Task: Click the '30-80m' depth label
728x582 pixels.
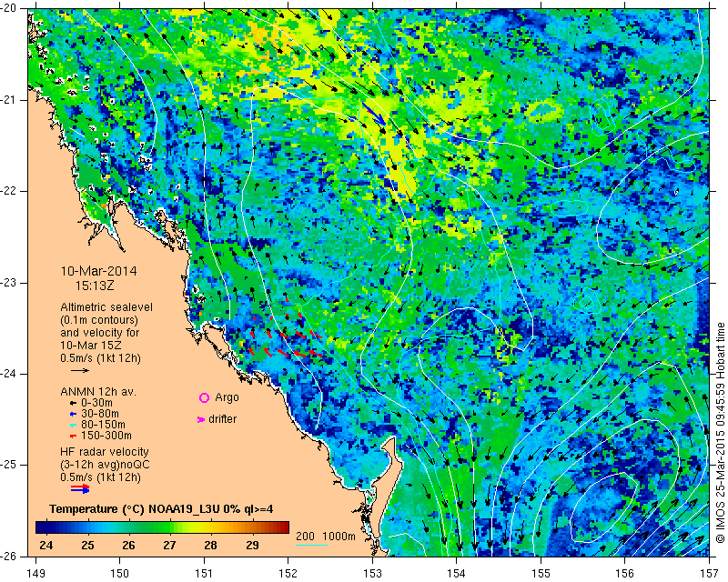Action: pos(100,414)
